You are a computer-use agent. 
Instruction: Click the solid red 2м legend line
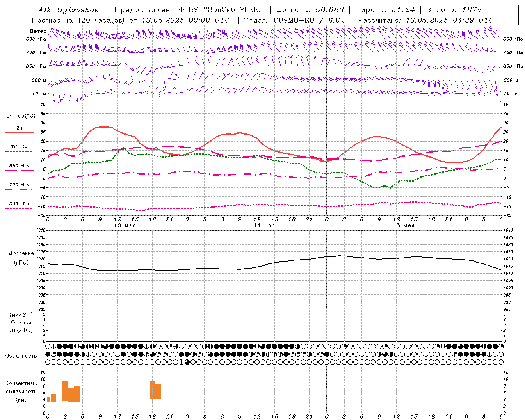(19, 133)
